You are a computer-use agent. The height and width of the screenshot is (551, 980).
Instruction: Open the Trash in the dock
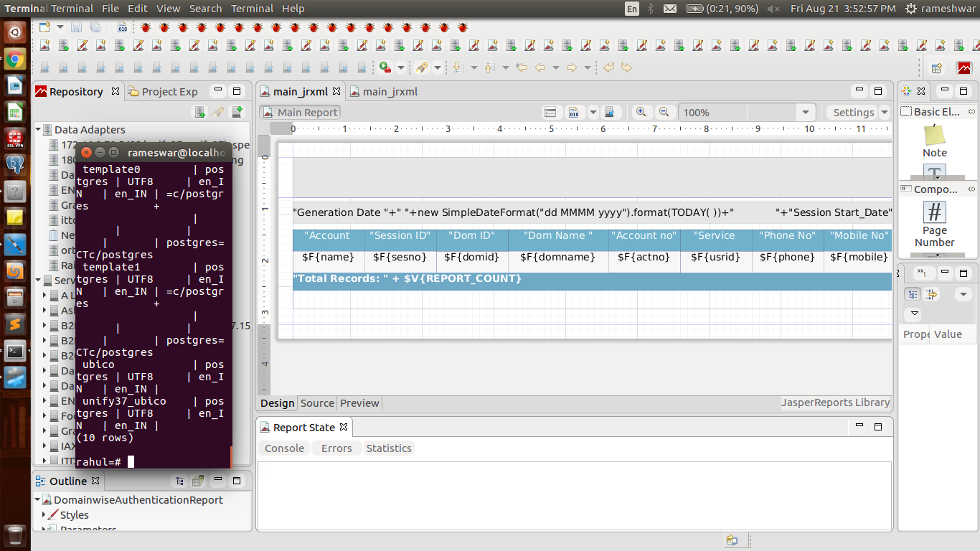pos(15,535)
